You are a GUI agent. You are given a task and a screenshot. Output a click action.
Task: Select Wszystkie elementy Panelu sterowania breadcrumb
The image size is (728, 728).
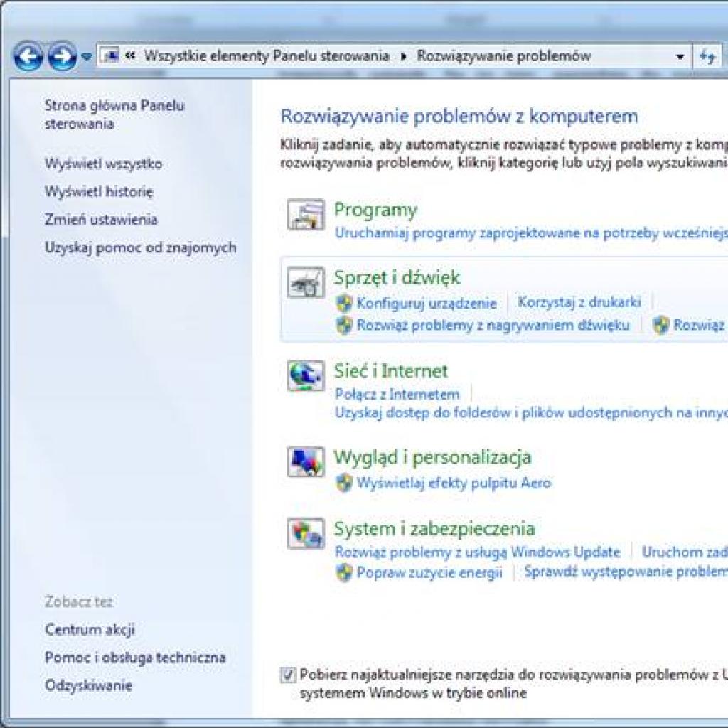(267, 56)
